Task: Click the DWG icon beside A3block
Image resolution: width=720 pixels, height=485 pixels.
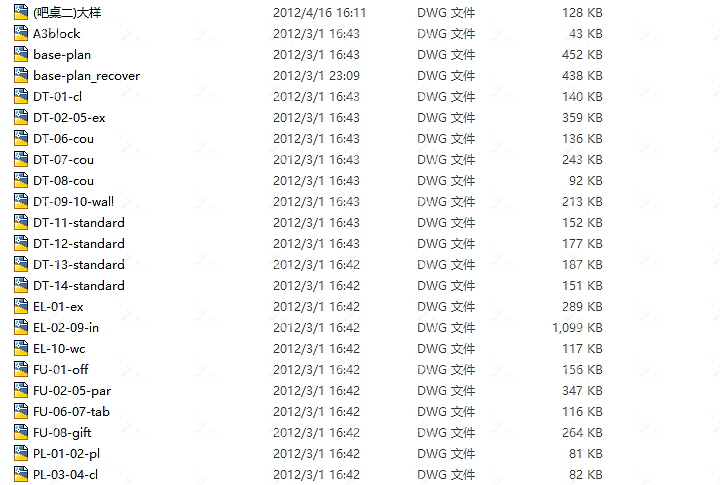Action: tap(21, 33)
